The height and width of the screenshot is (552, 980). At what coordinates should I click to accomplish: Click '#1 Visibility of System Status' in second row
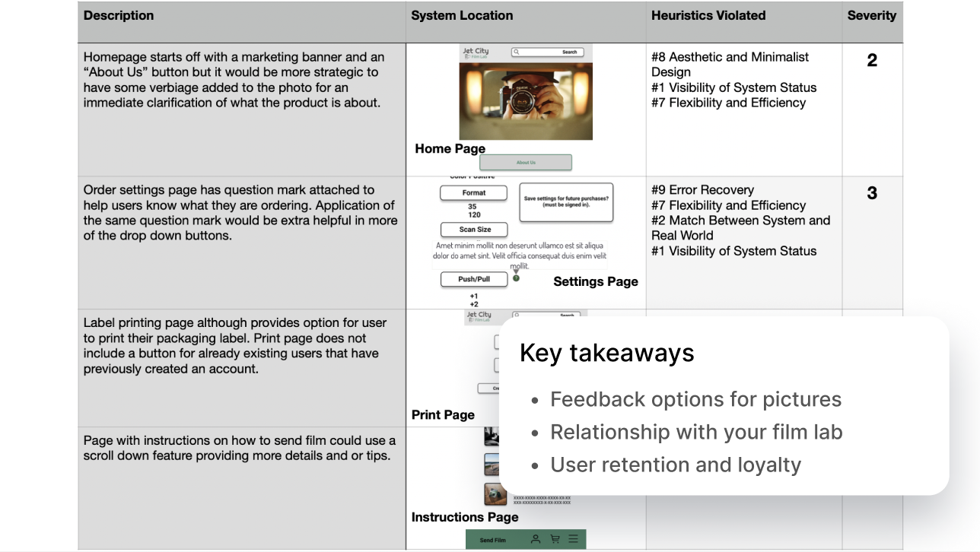coord(733,251)
